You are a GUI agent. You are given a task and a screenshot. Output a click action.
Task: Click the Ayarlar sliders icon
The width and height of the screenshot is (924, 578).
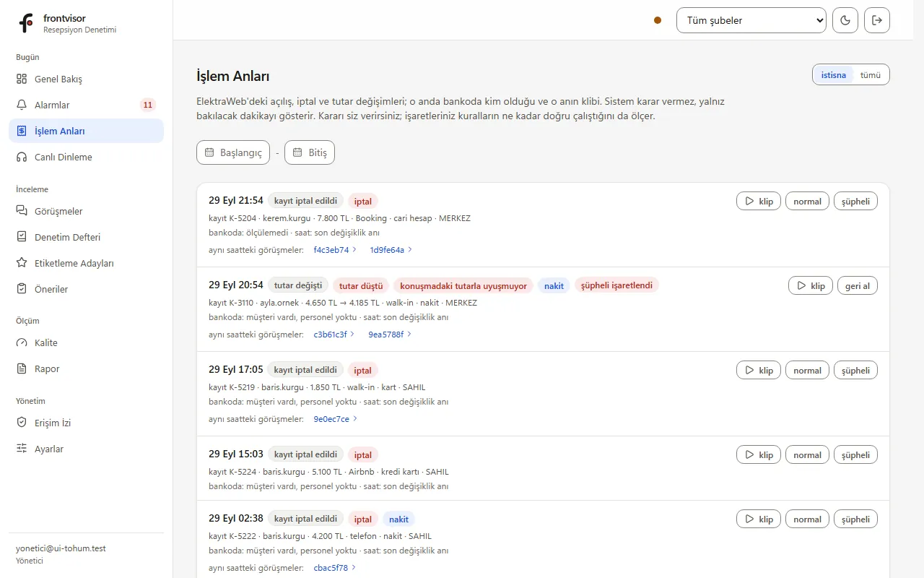pyautogui.click(x=22, y=449)
